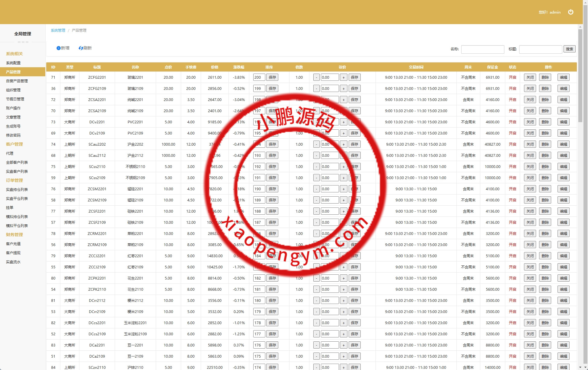
Task: Click minus stepper for DCrr2112 row
Action: click(x=316, y=301)
